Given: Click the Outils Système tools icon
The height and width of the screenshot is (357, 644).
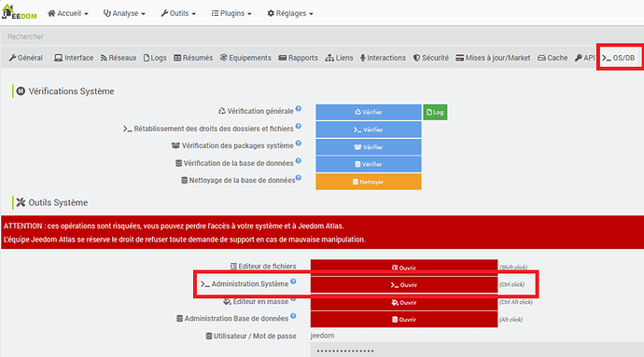Looking at the screenshot, I should tap(21, 202).
